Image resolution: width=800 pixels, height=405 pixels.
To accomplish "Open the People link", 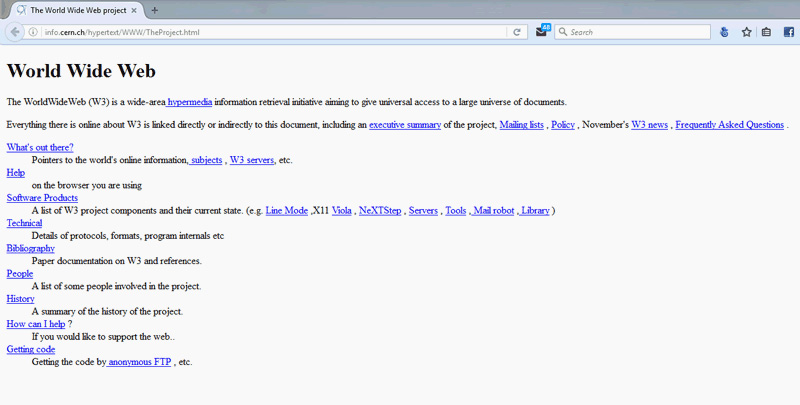I will 19,274.
